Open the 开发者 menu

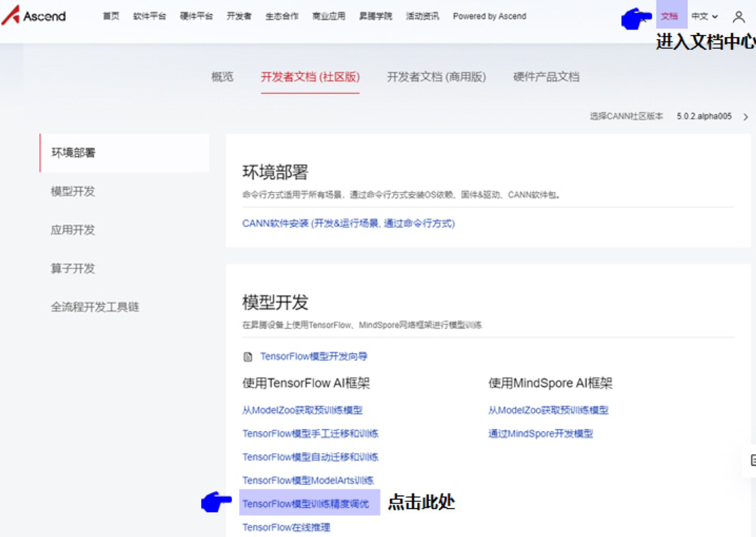point(239,16)
